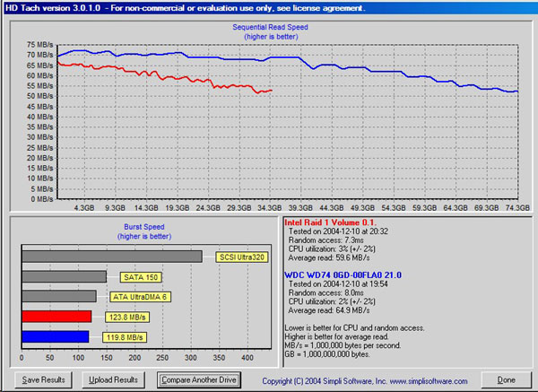Click the 75 MB/s axis label
Viewport: 538px width, 392px height.
pyautogui.click(x=39, y=45)
